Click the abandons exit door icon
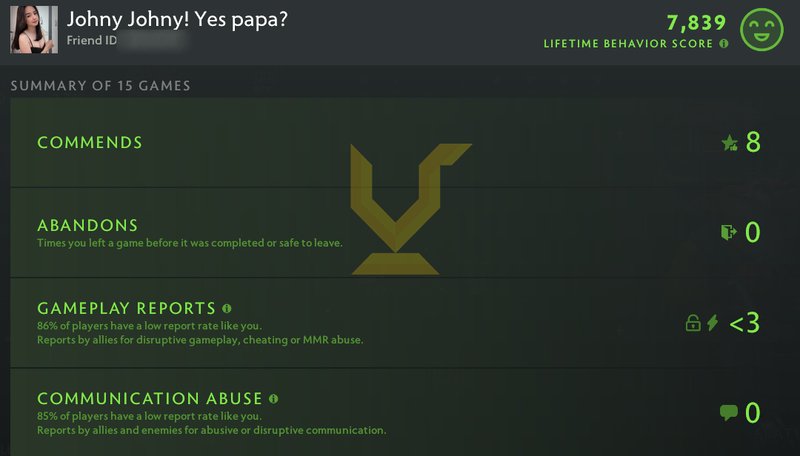The width and height of the screenshot is (800, 456). click(x=729, y=233)
